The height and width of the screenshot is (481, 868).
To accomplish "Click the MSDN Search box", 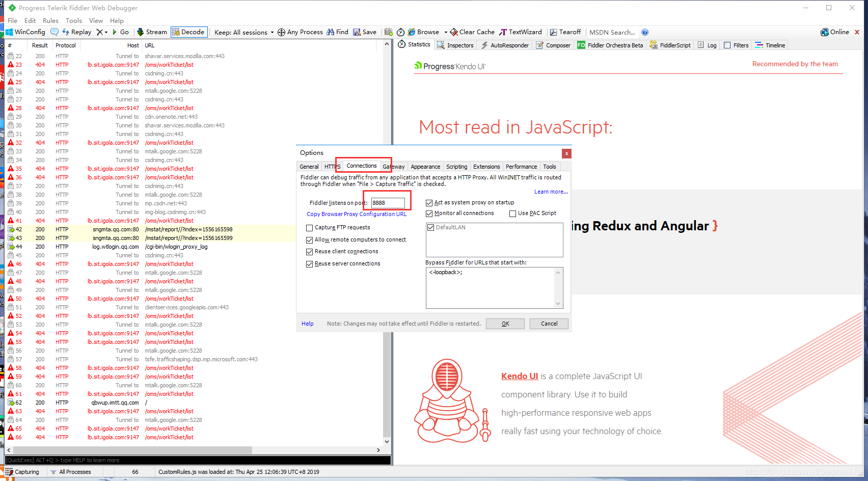I will click(612, 32).
